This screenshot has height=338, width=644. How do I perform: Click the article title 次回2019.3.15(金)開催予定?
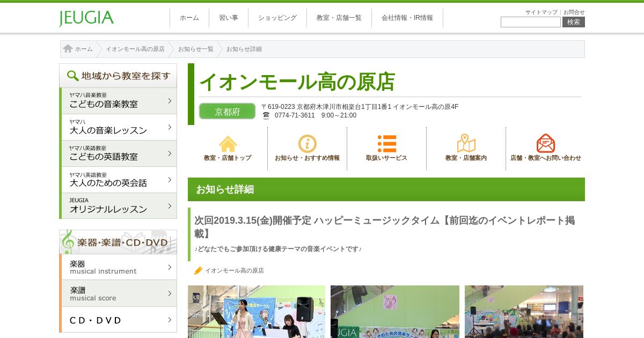click(x=384, y=227)
